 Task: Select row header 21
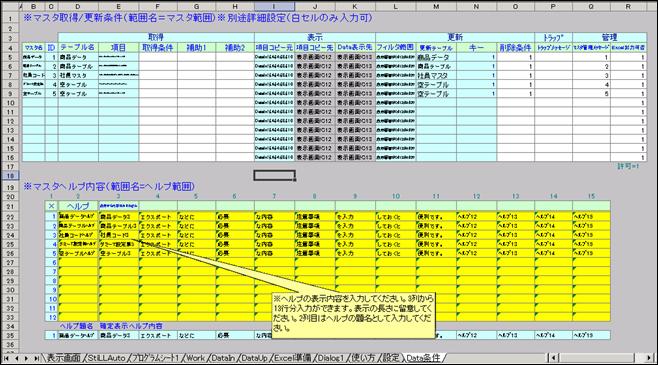(x=11, y=206)
